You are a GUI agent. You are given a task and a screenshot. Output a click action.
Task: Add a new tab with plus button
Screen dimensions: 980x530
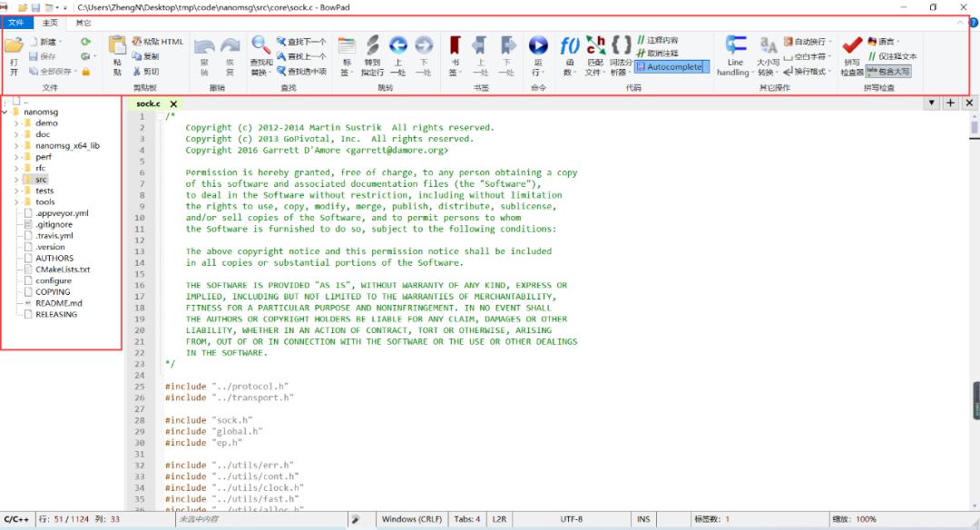pos(950,103)
